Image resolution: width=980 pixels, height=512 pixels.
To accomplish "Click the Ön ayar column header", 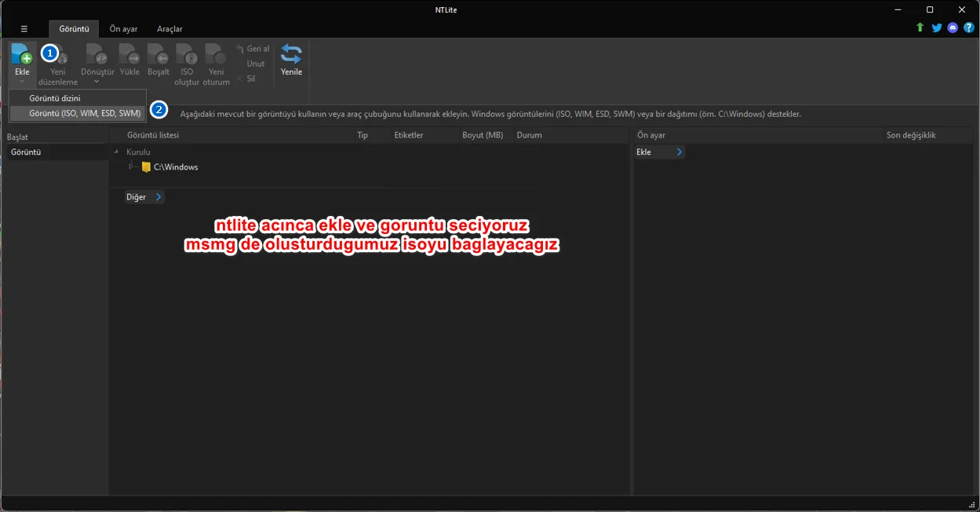I will (758, 135).
